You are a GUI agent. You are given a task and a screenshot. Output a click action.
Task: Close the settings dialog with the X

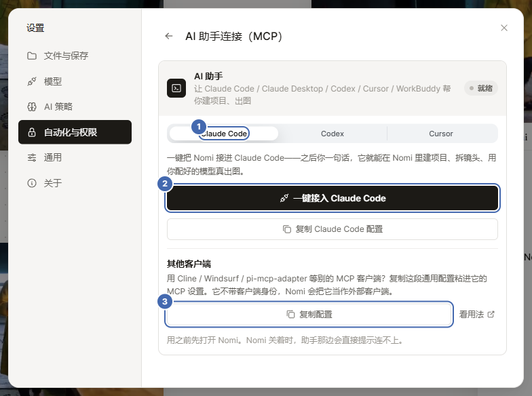pyautogui.click(x=504, y=28)
